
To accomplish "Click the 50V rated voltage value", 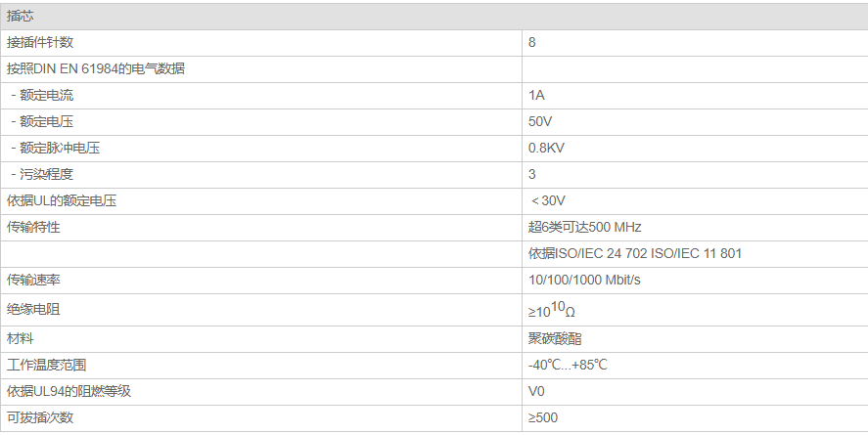I will pos(540,121).
